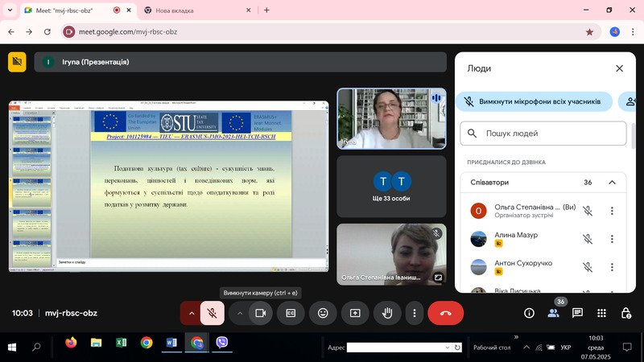This screenshot has height=362, width=644.
Task: Click the shared presentation slide view
Action: click(169, 186)
